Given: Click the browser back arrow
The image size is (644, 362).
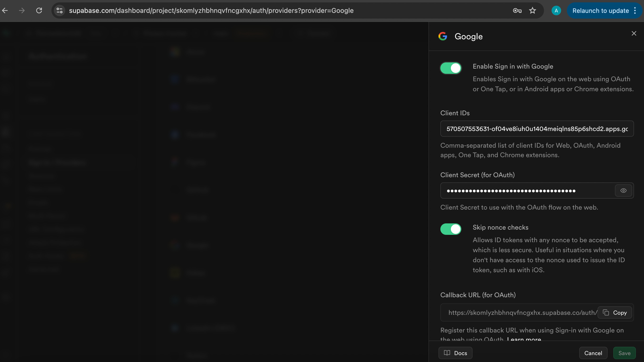Looking at the screenshot, I should point(5,10).
